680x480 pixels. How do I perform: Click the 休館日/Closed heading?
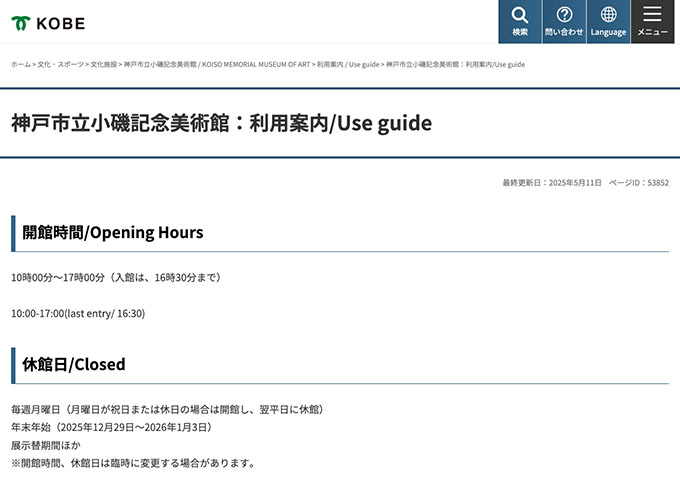click(x=74, y=365)
